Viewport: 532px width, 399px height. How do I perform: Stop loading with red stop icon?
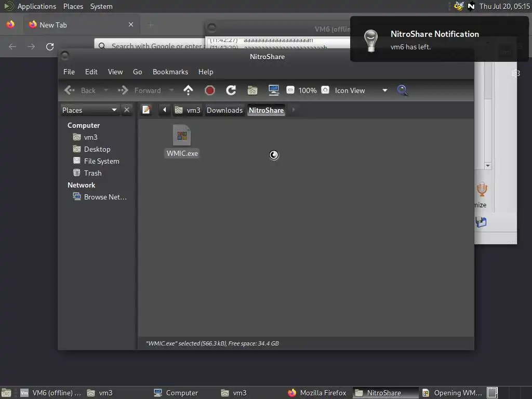pos(210,90)
